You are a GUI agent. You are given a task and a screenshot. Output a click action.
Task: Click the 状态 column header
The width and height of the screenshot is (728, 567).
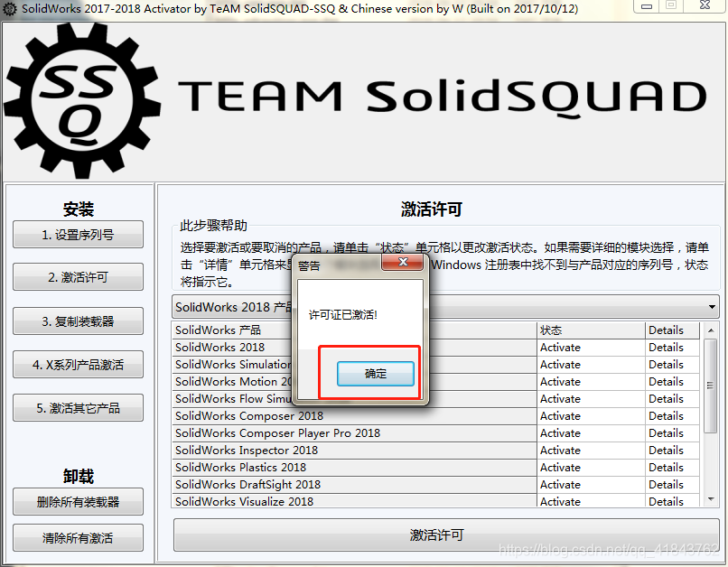click(591, 330)
